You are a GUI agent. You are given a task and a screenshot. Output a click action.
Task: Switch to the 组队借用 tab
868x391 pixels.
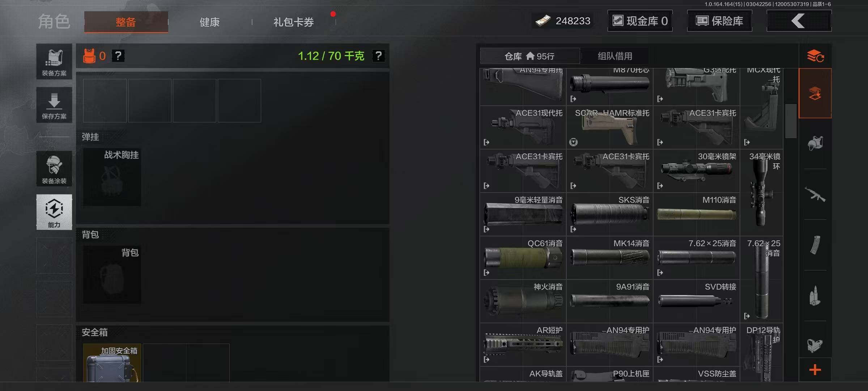(615, 56)
